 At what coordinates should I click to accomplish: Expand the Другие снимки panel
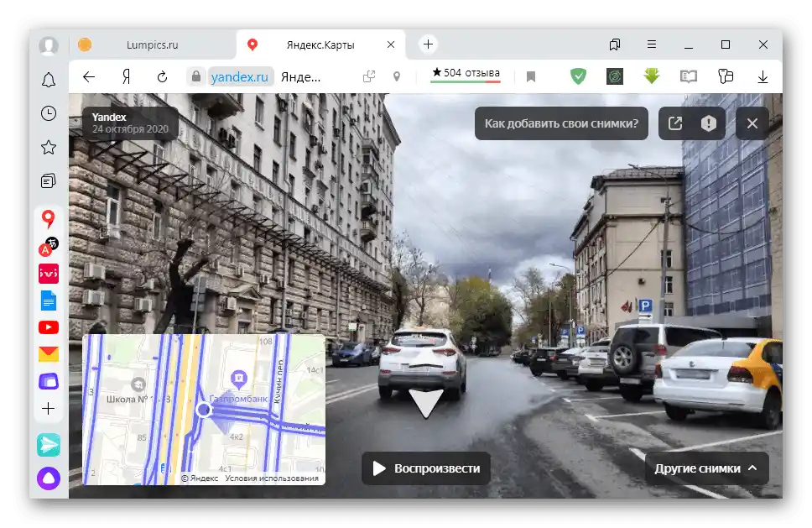coord(706,468)
